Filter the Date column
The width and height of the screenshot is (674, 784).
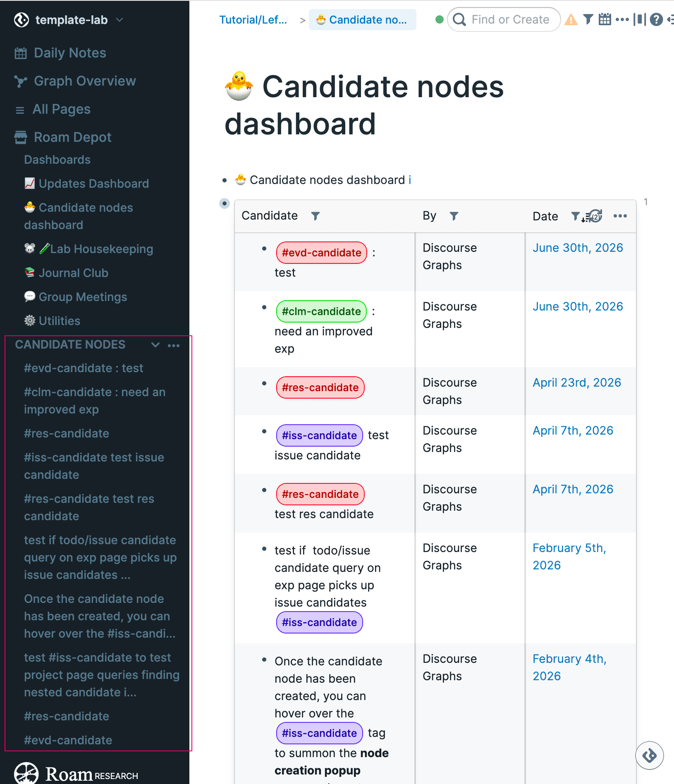coord(575,216)
